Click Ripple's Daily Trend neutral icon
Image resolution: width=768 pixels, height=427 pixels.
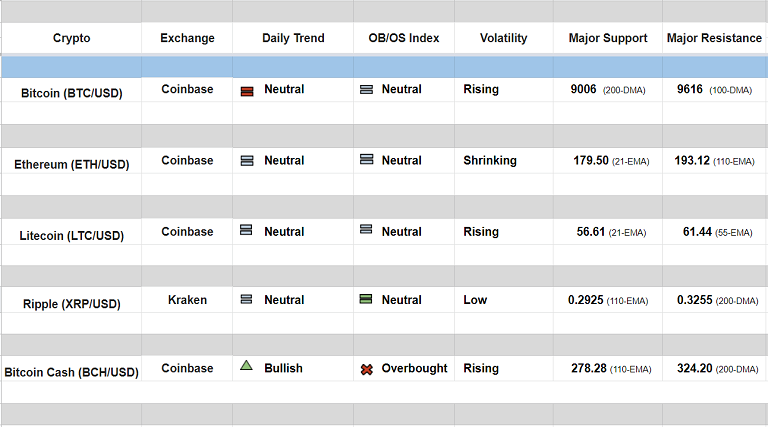click(x=247, y=299)
